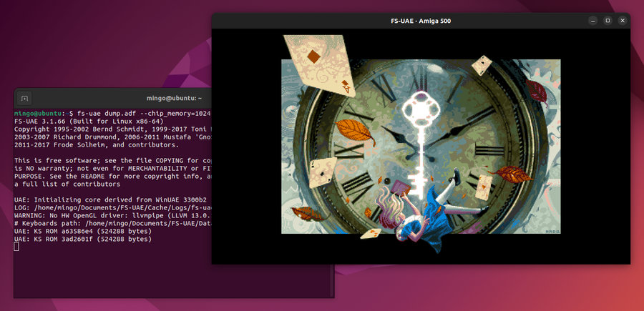The image size is (644, 311).
Task: Close the FS-UAE Amiga 500 window
Action: [622, 21]
